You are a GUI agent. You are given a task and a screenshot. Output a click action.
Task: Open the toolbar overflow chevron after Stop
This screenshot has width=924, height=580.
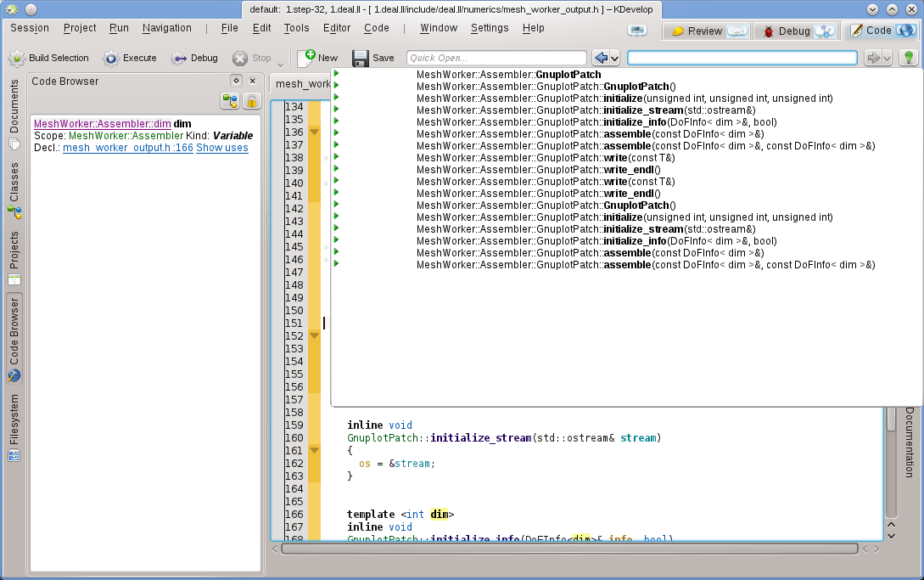coord(281,65)
